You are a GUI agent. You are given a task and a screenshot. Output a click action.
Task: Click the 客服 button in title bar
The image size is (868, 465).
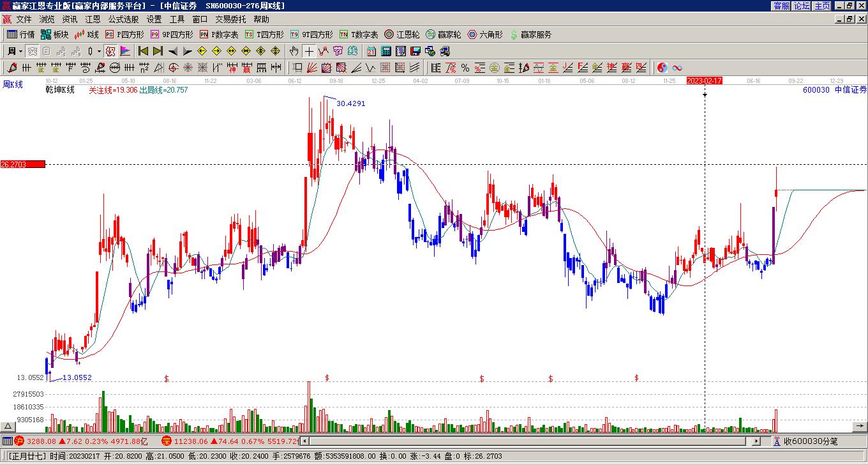(x=781, y=6)
